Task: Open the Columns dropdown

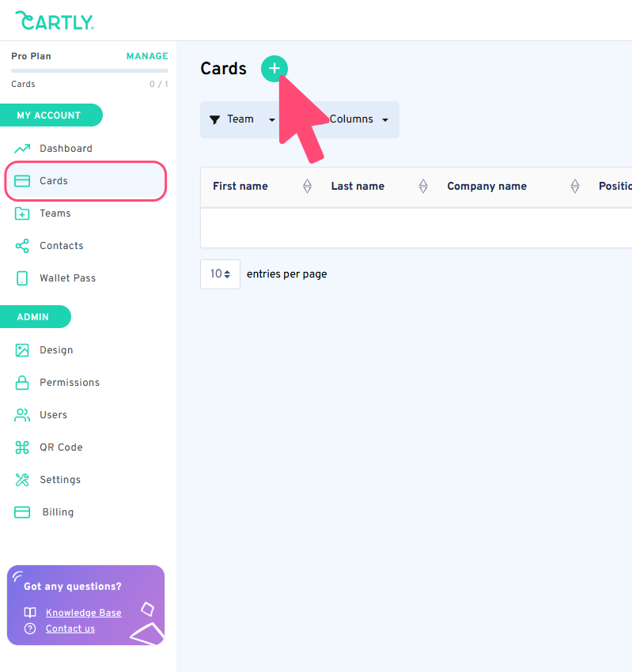Action: tap(358, 119)
